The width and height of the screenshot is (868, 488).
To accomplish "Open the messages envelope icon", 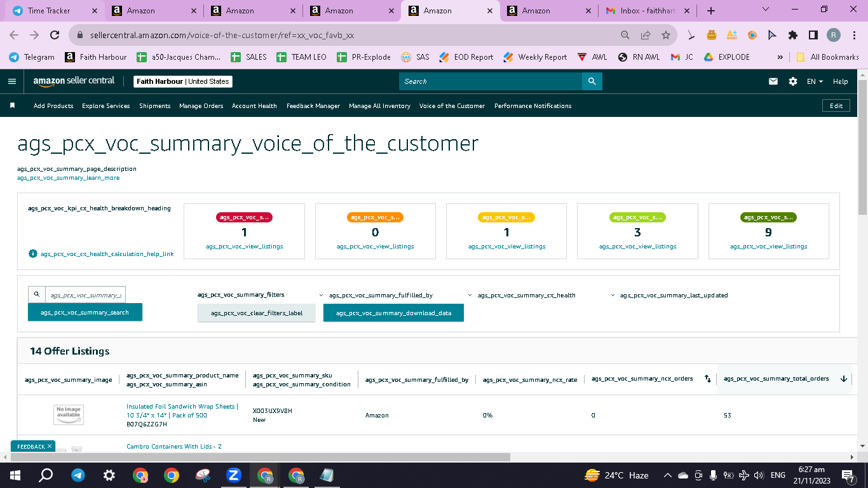I will point(773,81).
